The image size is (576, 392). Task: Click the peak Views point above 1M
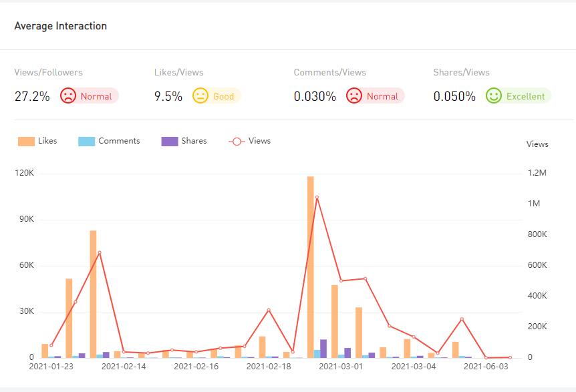[x=317, y=197]
